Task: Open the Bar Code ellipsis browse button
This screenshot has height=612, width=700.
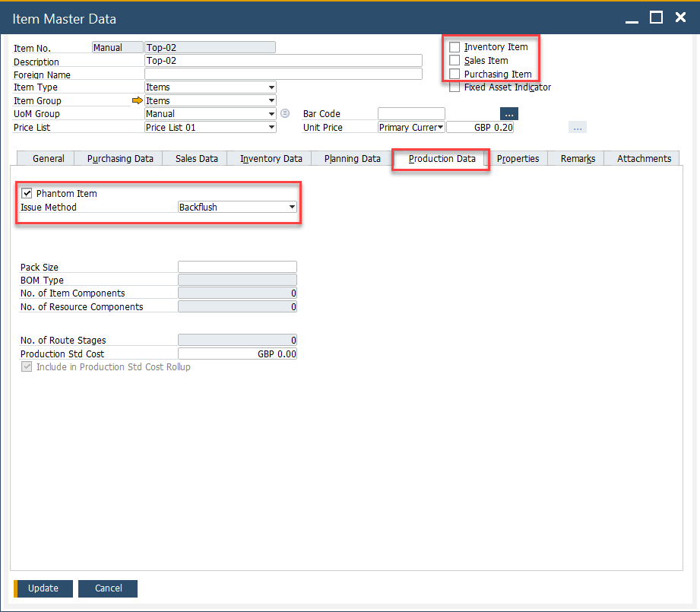Action: point(508,114)
